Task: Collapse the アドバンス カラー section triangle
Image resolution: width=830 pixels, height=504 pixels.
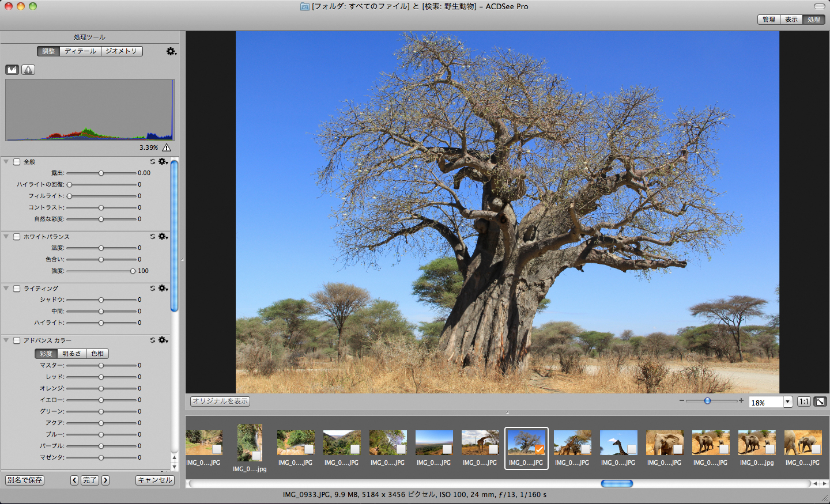Action: pyautogui.click(x=6, y=340)
